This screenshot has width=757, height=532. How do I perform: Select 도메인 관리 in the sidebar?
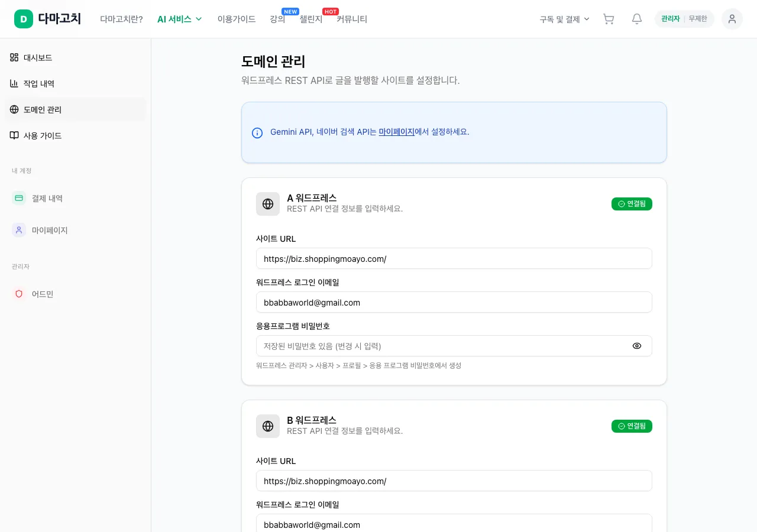point(75,109)
